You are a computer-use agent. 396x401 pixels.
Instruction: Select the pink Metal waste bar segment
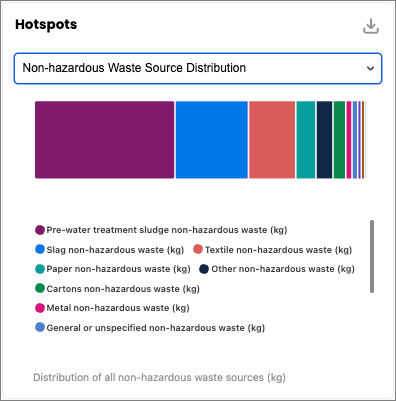pos(349,140)
